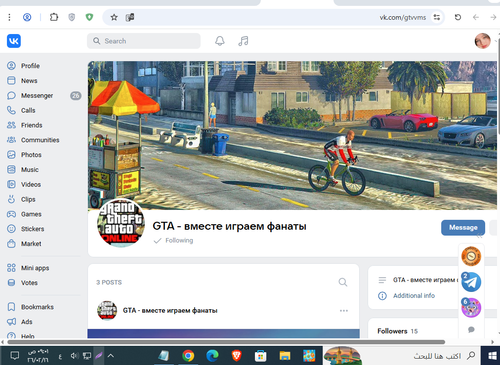Click the gray shield extension icon
500x365 pixels.
pyautogui.click(x=72, y=17)
